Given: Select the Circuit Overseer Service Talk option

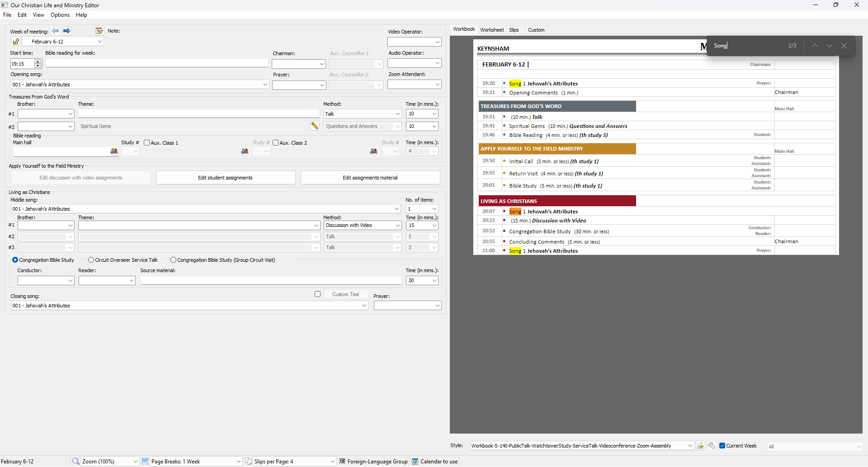Looking at the screenshot, I should [x=90, y=259].
